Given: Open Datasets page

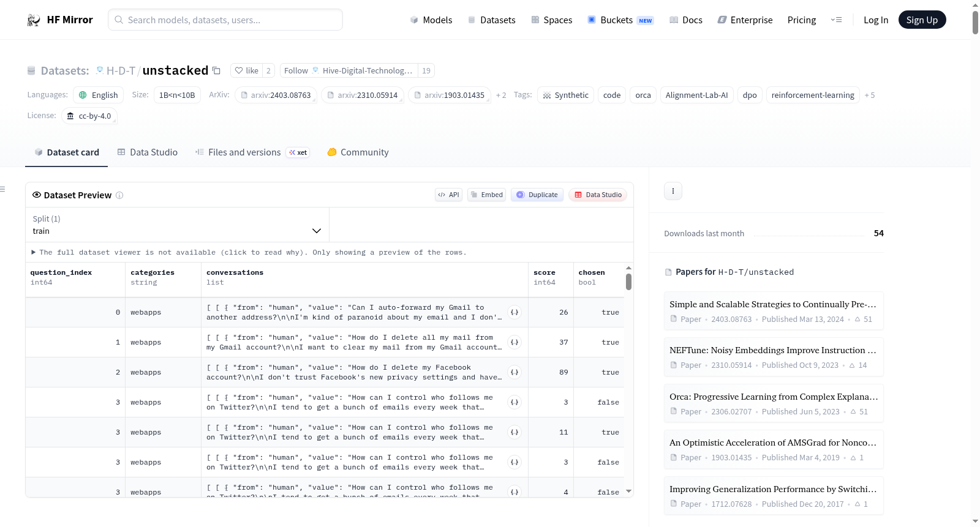Looking at the screenshot, I should click(492, 20).
